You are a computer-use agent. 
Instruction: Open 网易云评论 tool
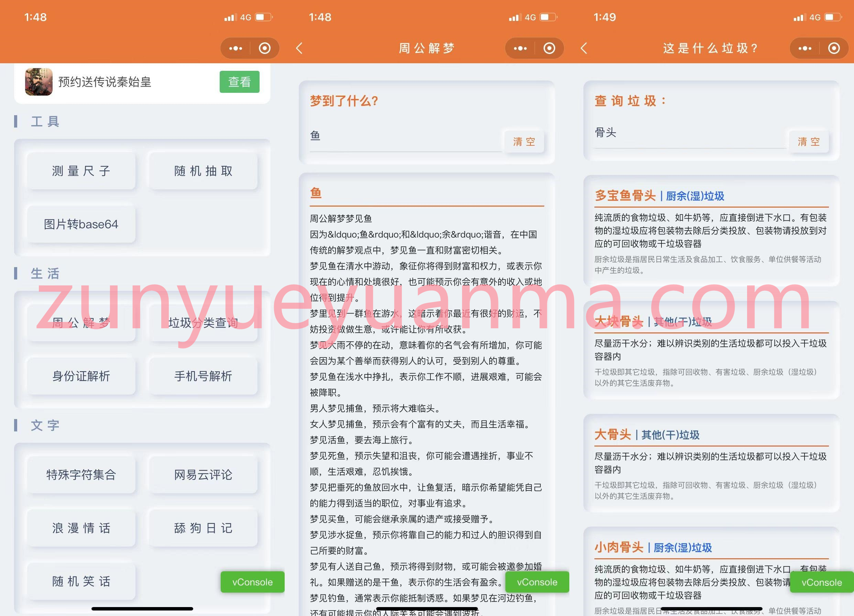point(203,475)
